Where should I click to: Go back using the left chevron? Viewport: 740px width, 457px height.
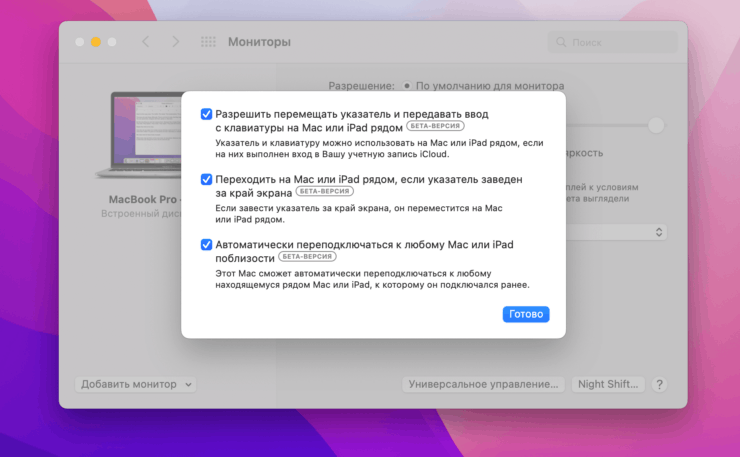click(145, 42)
